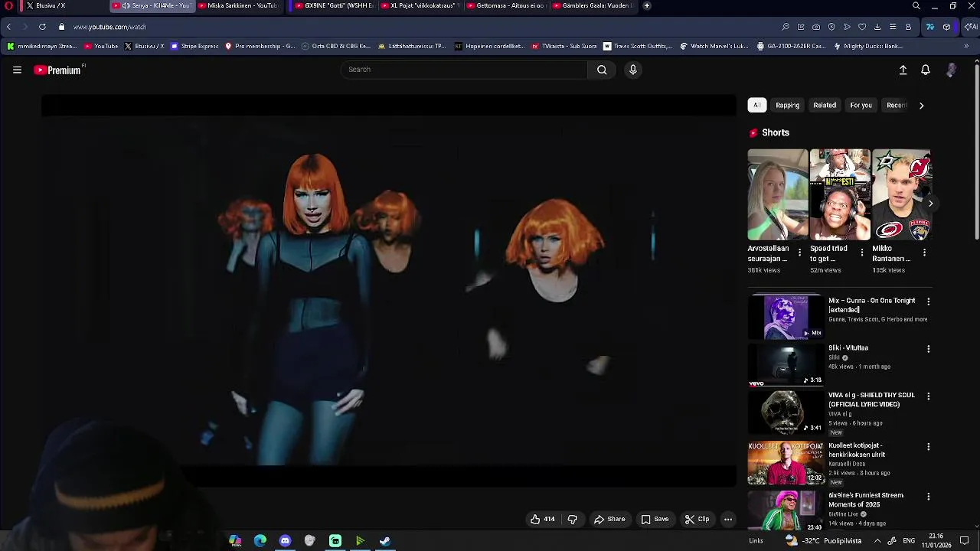Open the Stripe Express bookmark
This screenshot has width=980, height=551.
(x=194, y=46)
